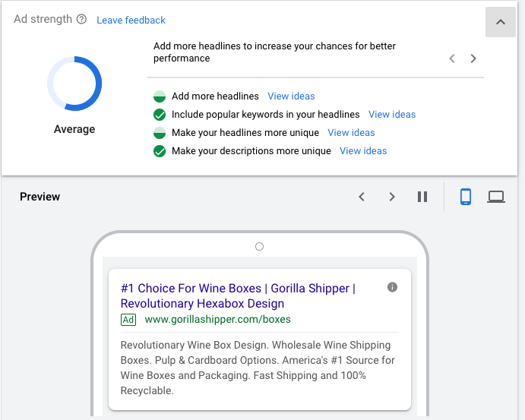Click the half-filled status icon beside Make headlines more unique
The width and height of the screenshot is (525, 420).
pyautogui.click(x=160, y=133)
